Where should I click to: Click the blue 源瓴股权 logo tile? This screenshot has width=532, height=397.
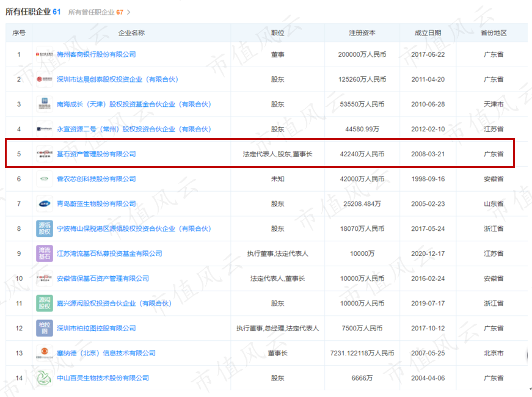tap(45, 228)
